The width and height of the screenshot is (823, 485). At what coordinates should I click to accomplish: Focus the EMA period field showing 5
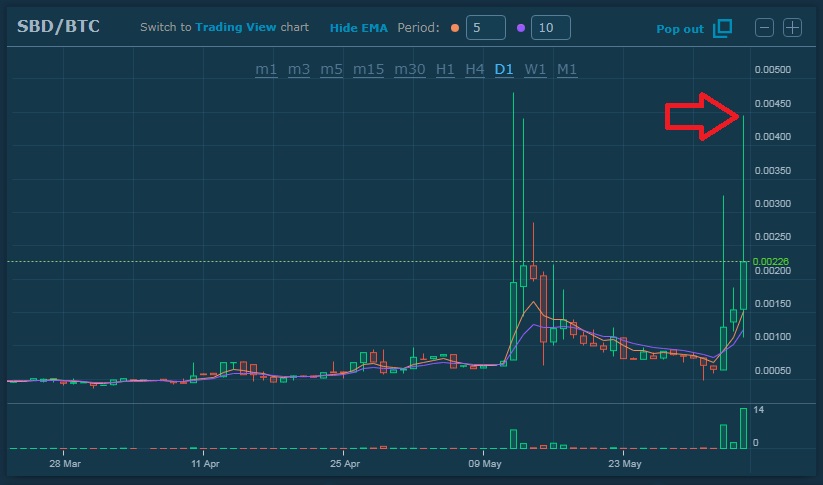486,28
